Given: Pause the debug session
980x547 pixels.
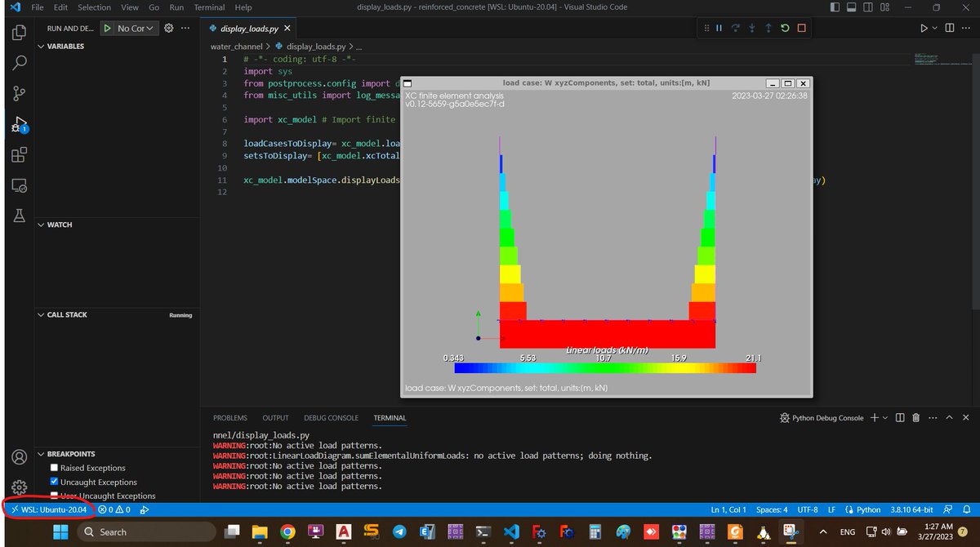Looking at the screenshot, I should tap(719, 28).
